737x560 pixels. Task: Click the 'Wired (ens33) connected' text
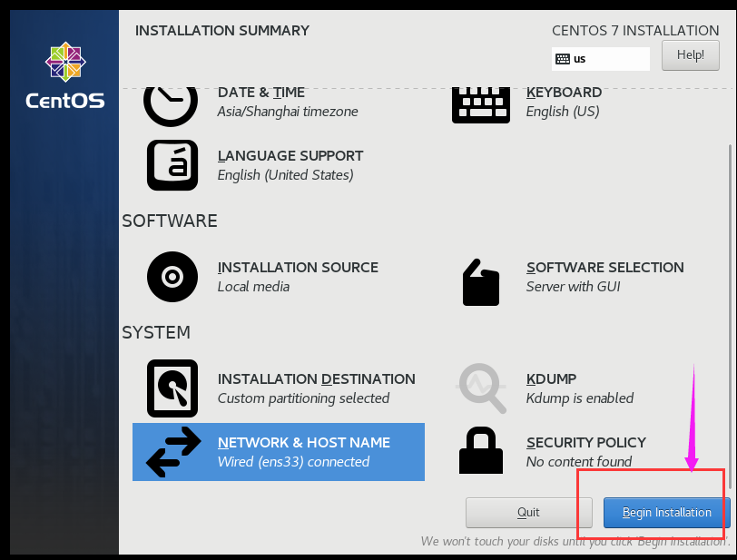coord(293,462)
